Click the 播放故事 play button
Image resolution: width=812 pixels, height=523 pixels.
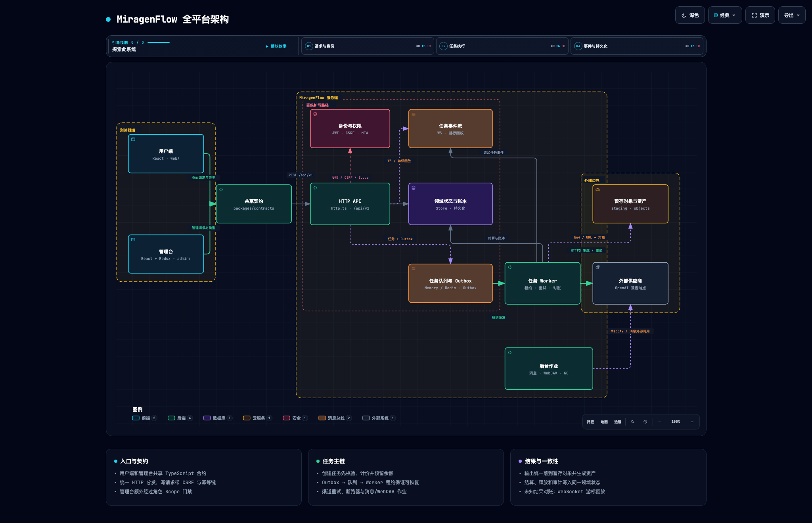(x=276, y=46)
